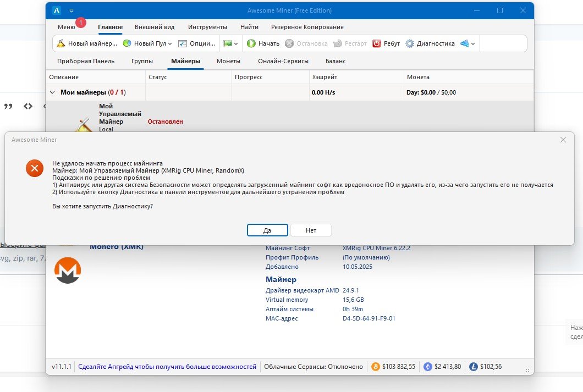Select the Майнеры tab
The image size is (583, 392).
point(185,62)
